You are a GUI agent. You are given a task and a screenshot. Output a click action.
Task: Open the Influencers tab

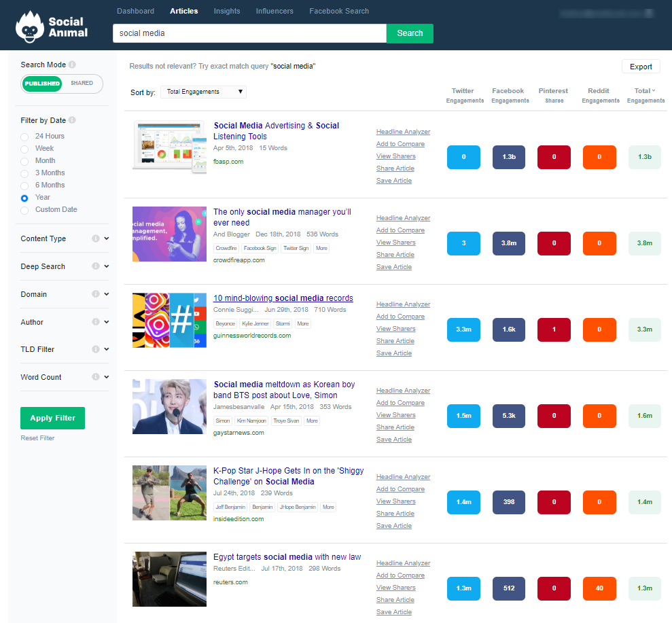point(275,11)
